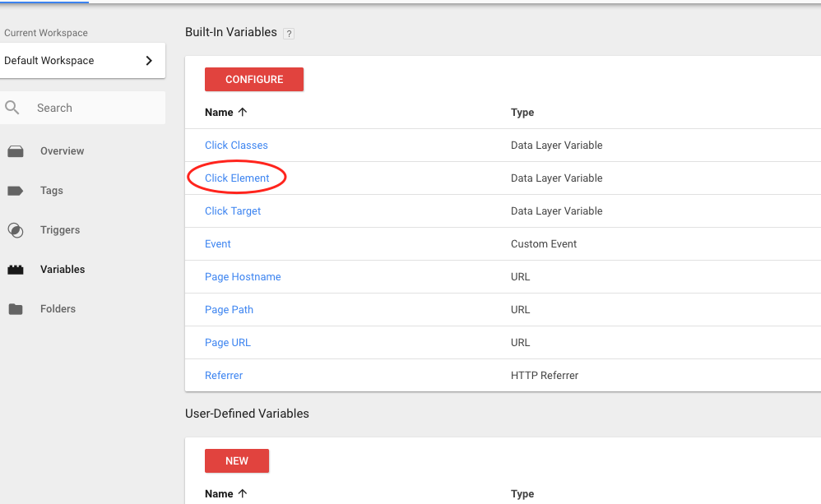Go to the Tags section
Image resolution: width=821 pixels, height=504 pixels.
click(52, 191)
